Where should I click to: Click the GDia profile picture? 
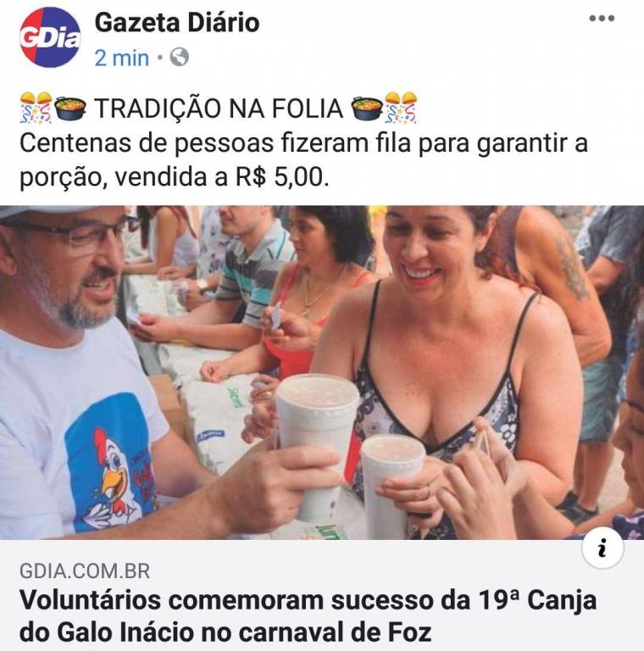[50, 37]
